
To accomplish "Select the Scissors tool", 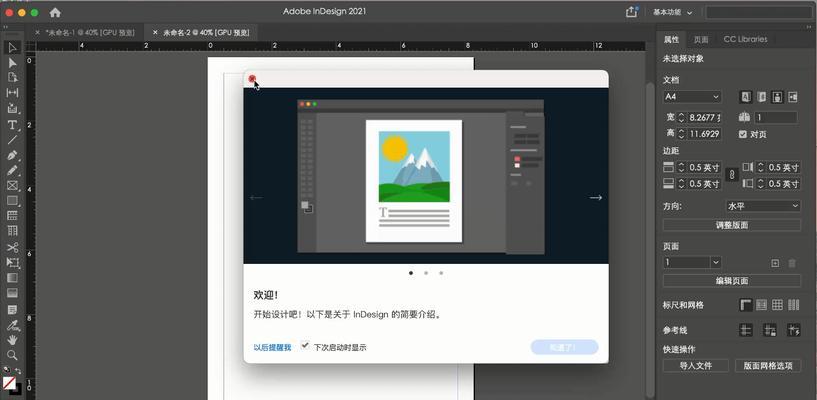I will (x=13, y=247).
